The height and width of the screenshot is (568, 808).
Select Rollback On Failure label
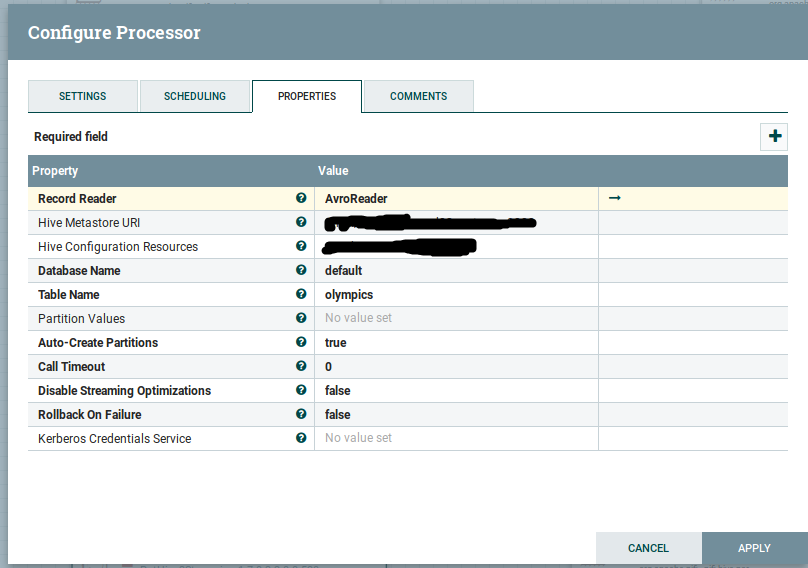(90, 414)
